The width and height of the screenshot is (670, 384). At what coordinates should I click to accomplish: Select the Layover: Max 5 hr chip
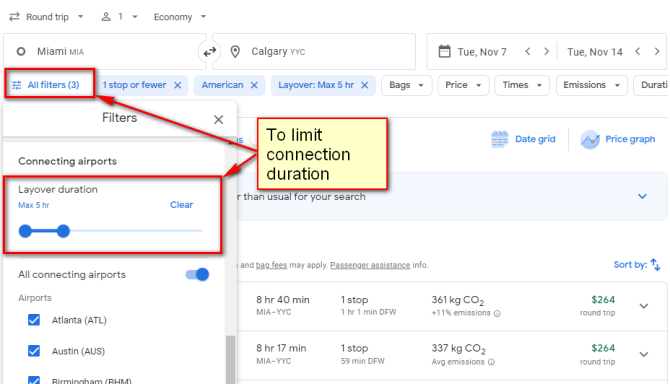coord(316,85)
